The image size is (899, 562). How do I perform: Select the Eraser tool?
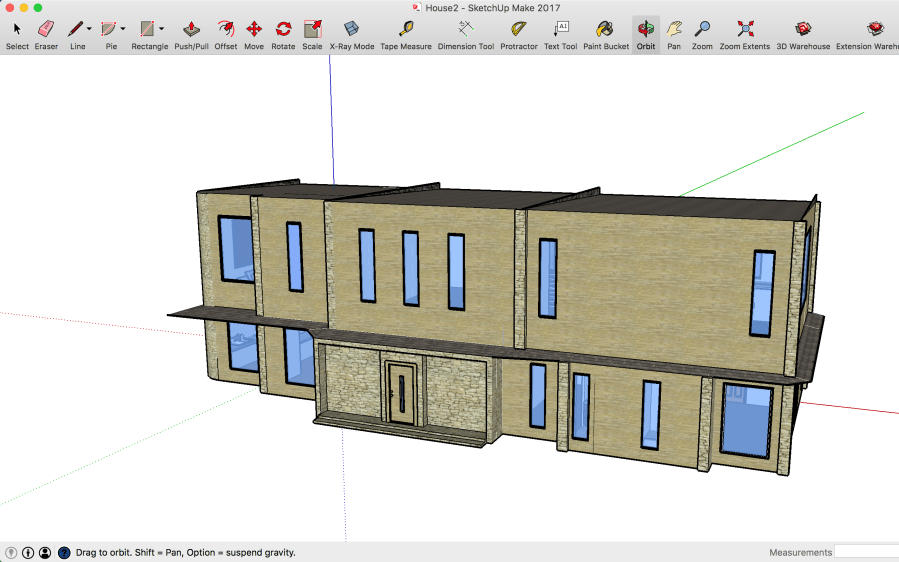tap(46, 30)
